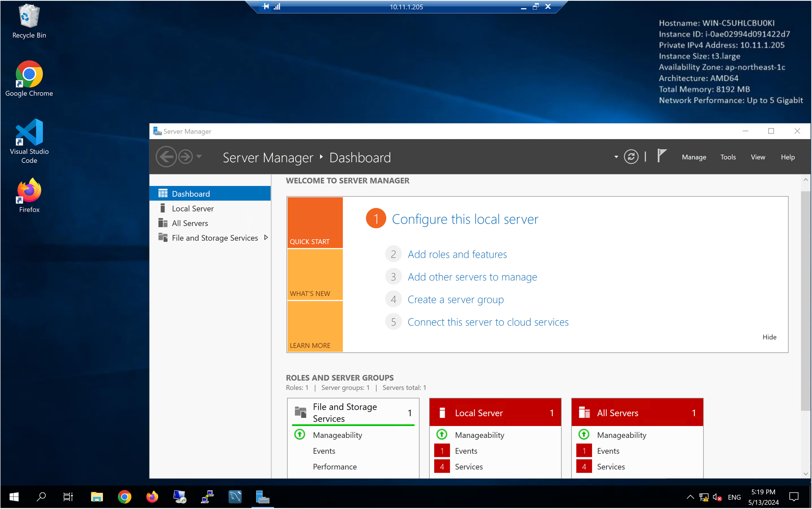Select Local Server in left sidebar
812x509 pixels.
point(193,209)
